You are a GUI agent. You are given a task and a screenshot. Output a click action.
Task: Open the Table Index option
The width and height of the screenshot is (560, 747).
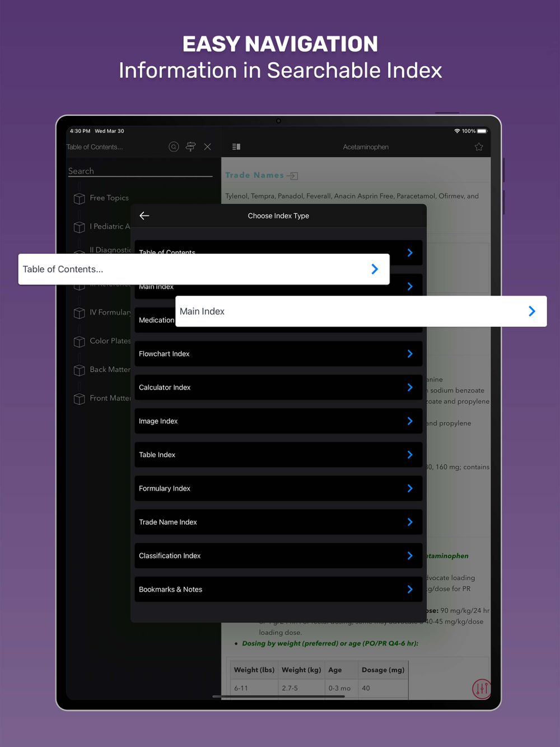pyautogui.click(x=278, y=455)
